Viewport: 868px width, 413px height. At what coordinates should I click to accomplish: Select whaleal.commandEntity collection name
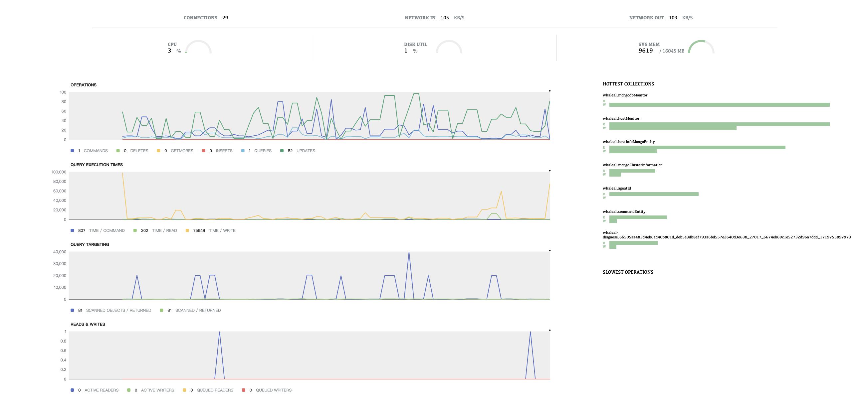624,211
